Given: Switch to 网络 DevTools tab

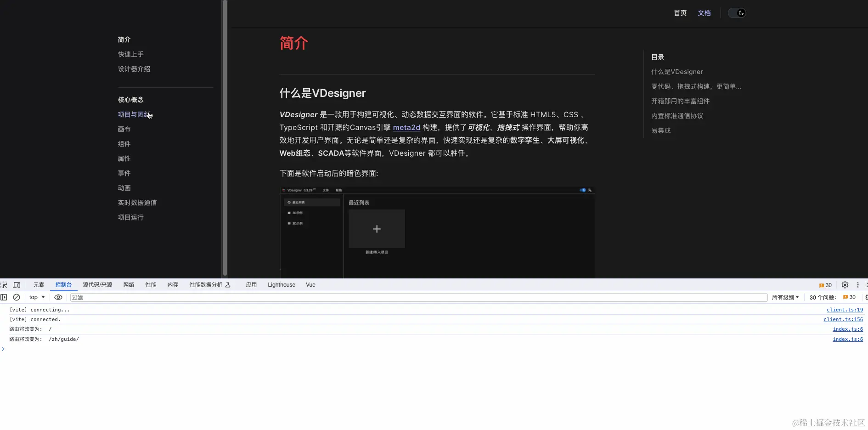Looking at the screenshot, I should (129, 285).
